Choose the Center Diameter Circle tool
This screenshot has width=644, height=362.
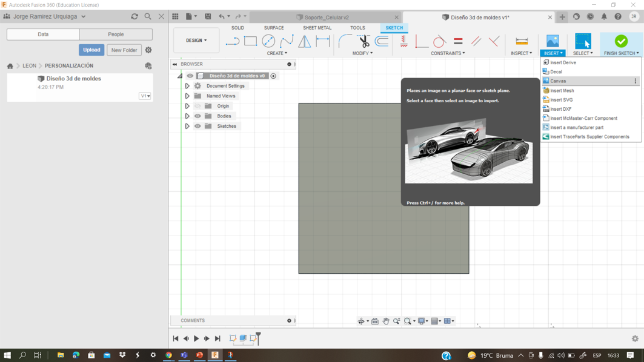[268, 41]
